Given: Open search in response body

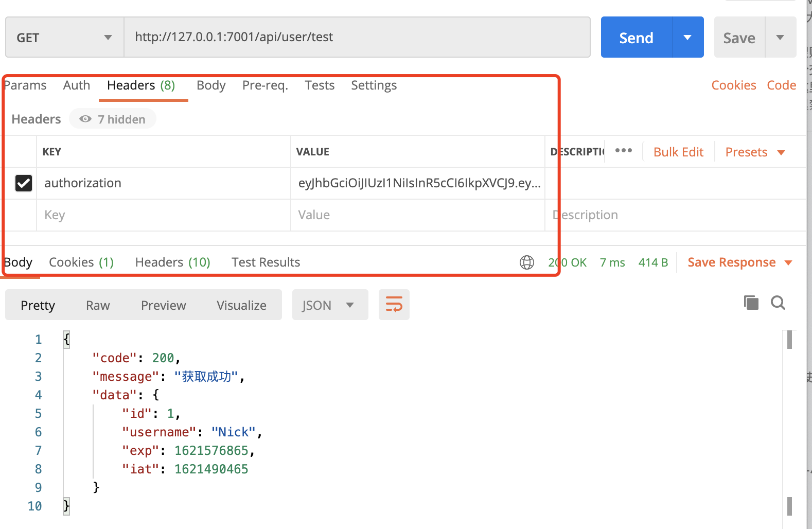Looking at the screenshot, I should (778, 303).
